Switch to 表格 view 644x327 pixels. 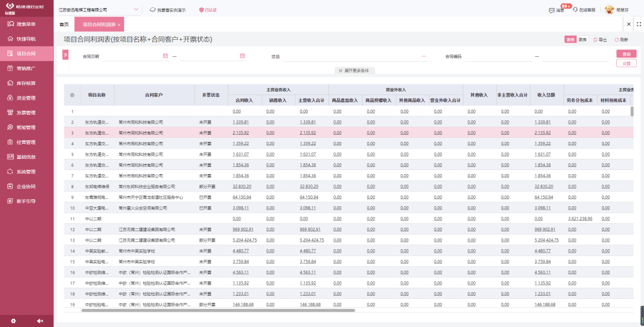pos(570,39)
